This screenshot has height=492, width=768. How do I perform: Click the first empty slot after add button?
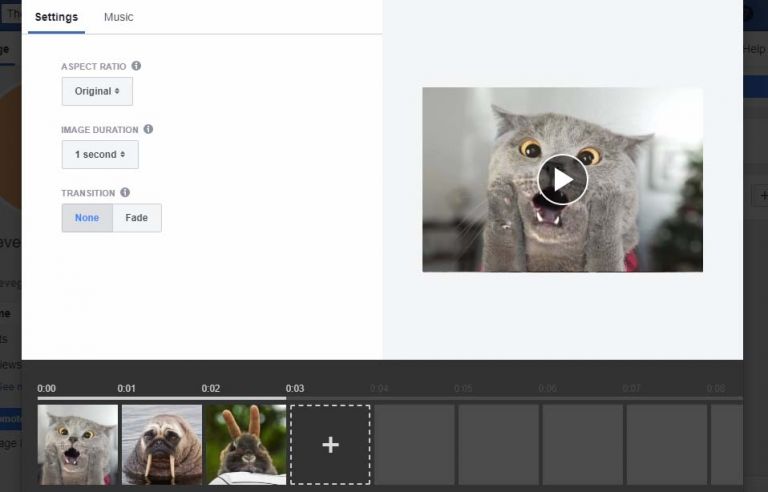click(x=414, y=445)
